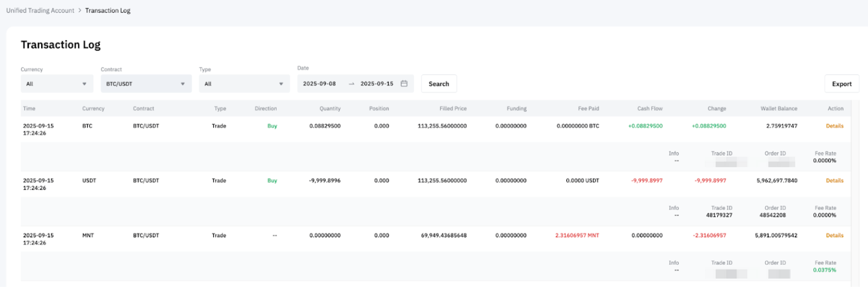Open the Currency dropdown showing All
This screenshot has height=290, width=868.
click(56, 84)
